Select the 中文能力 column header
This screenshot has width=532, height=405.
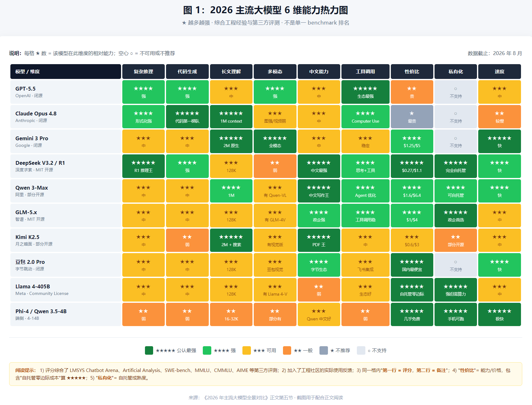click(319, 72)
